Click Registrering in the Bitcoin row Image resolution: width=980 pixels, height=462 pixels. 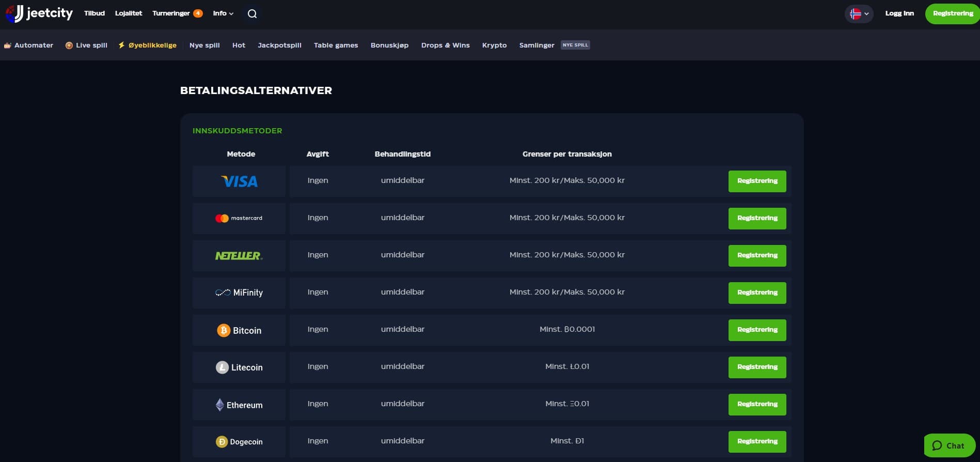pyautogui.click(x=757, y=330)
